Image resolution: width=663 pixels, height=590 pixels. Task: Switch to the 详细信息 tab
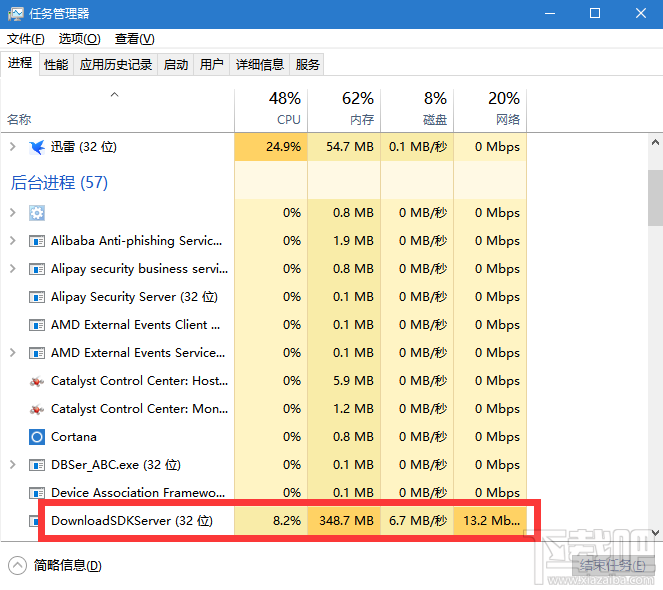[260, 65]
